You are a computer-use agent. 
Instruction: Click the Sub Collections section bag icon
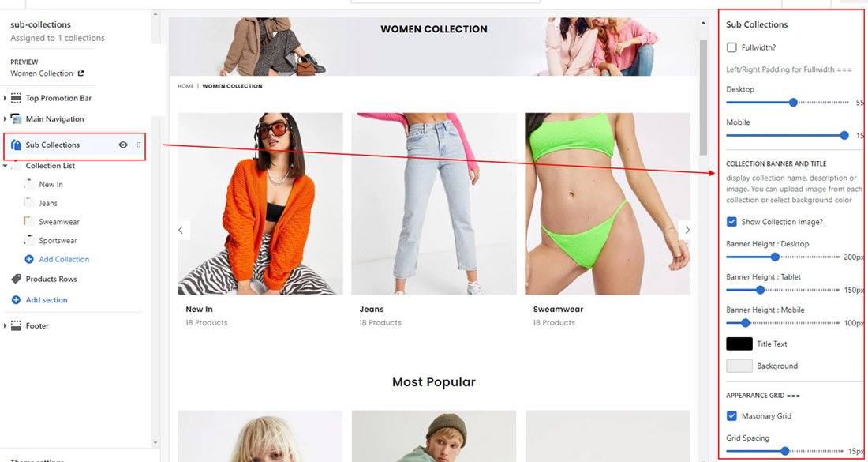pos(16,145)
